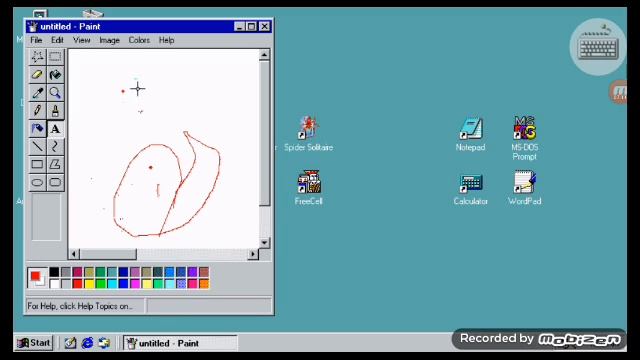Choose the Rounded Rectangle tool
The image size is (640, 360).
pyautogui.click(x=55, y=182)
